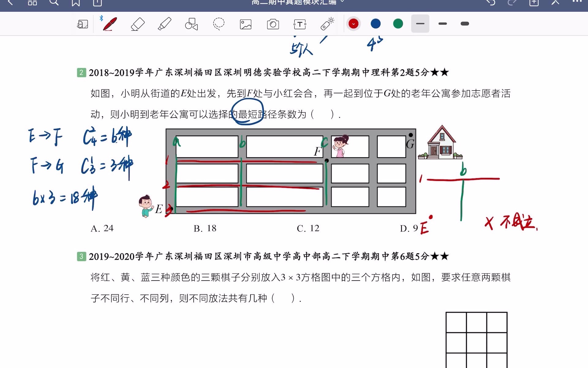This screenshot has width=588, height=368.
Task: Select the Text box tool
Action: point(300,24)
